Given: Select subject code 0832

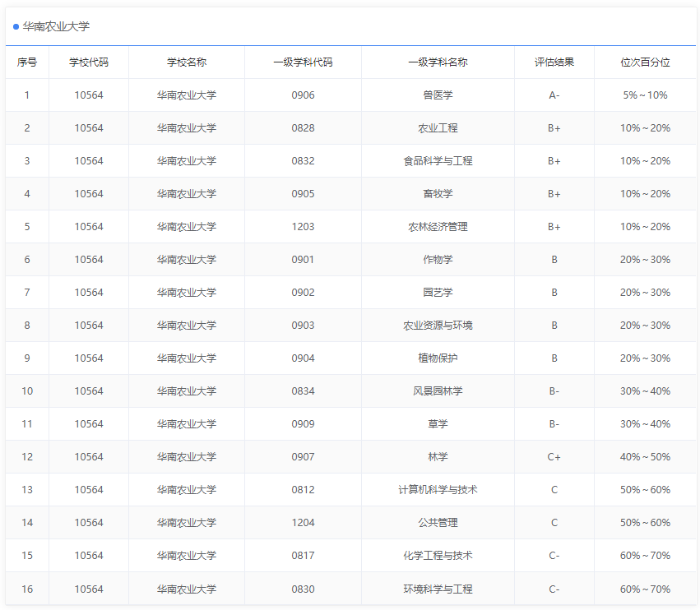Looking at the screenshot, I should click(304, 160).
